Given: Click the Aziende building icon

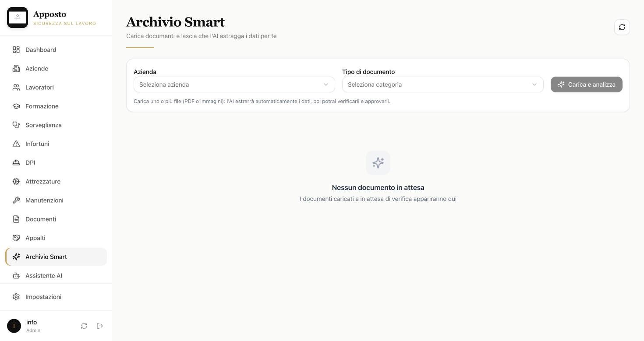Looking at the screenshot, I should (16, 69).
